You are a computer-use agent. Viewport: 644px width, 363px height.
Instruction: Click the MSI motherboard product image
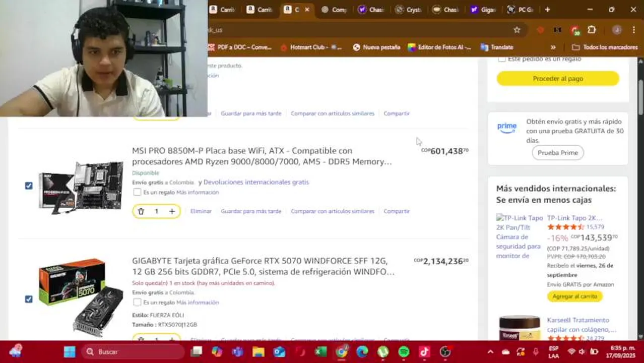81,187
